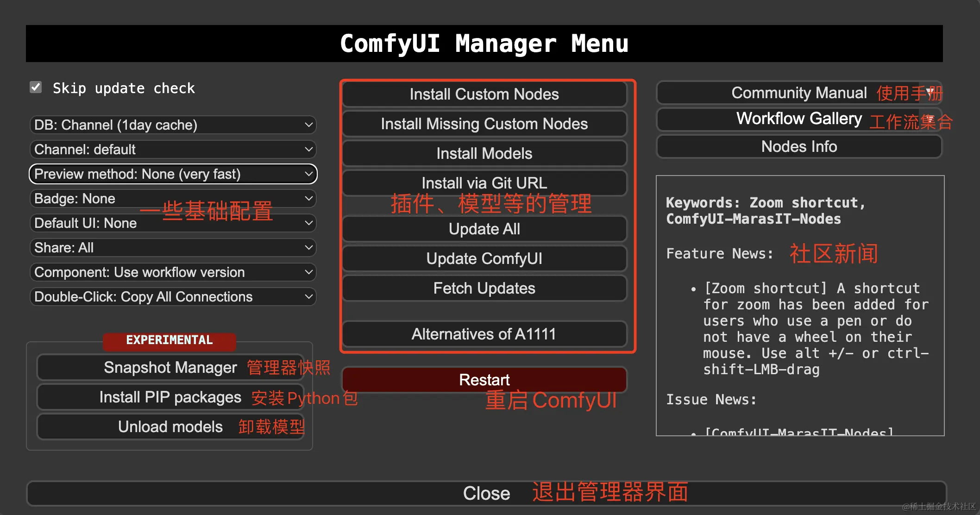This screenshot has height=515, width=980.
Task: Open the Snapshot Manager
Action: tap(170, 367)
